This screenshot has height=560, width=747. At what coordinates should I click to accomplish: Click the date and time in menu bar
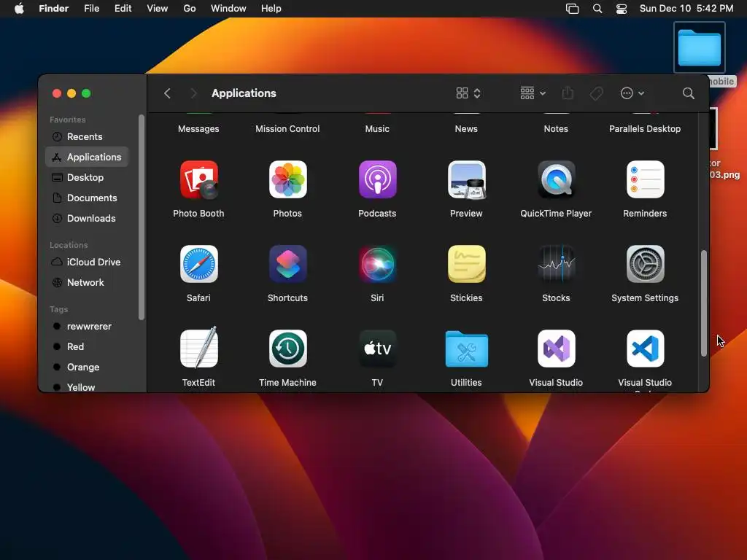click(686, 9)
